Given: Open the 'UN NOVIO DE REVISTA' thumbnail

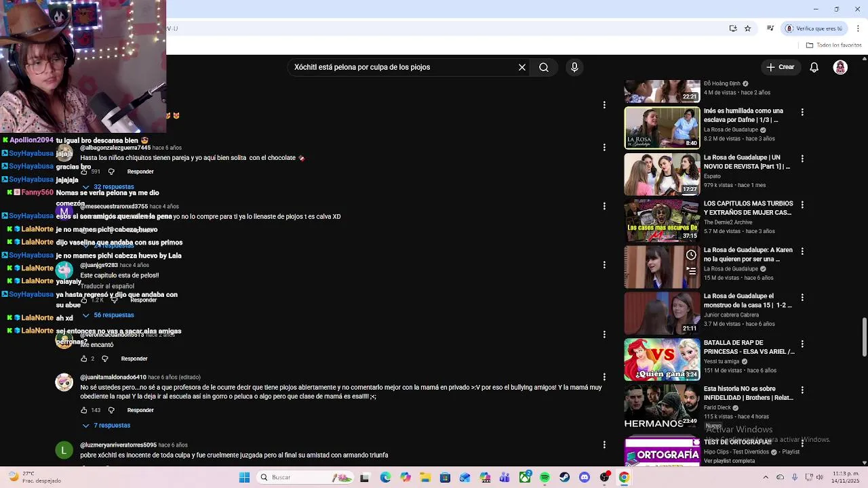Looking at the screenshot, I should coord(662,174).
